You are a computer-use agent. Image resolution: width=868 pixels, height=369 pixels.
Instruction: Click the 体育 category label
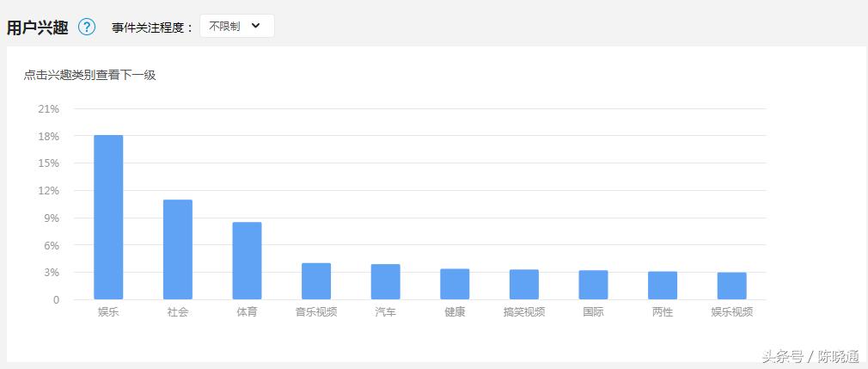coord(247,312)
